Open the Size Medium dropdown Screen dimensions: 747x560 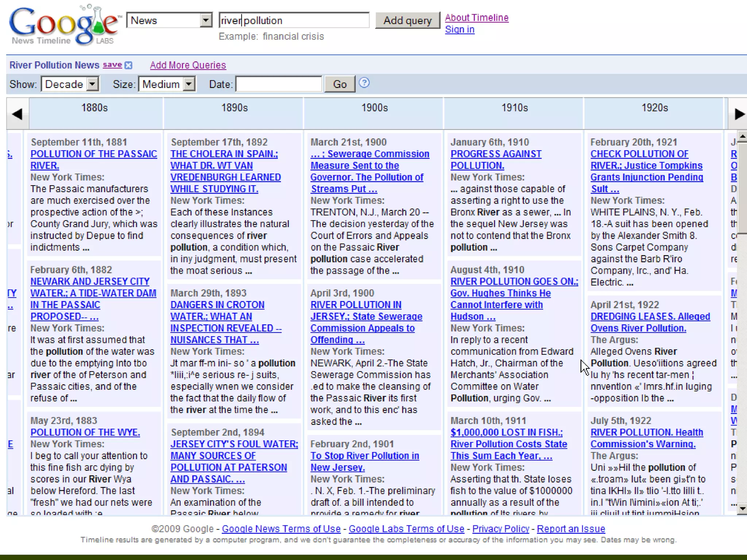[x=189, y=84]
